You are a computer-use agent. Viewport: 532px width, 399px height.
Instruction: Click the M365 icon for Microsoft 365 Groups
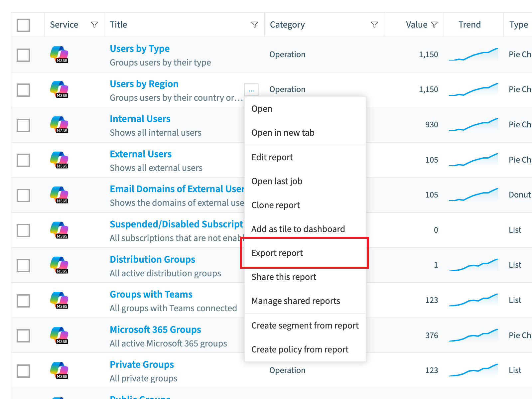coord(59,335)
